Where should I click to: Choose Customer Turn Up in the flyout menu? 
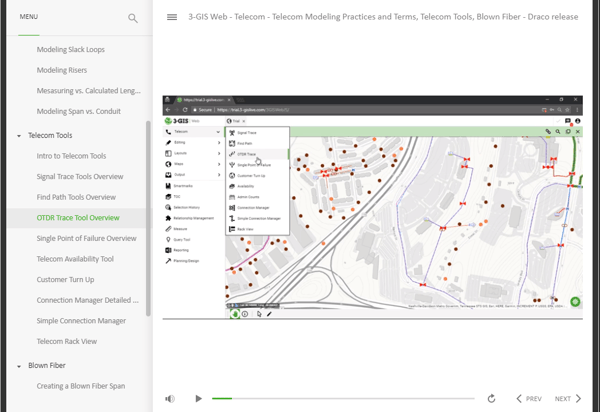point(247,175)
